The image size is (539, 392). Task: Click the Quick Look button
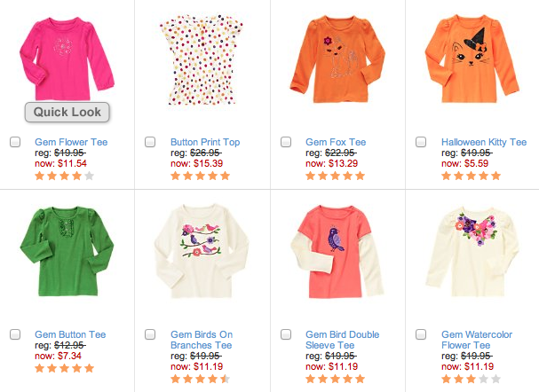(x=67, y=112)
